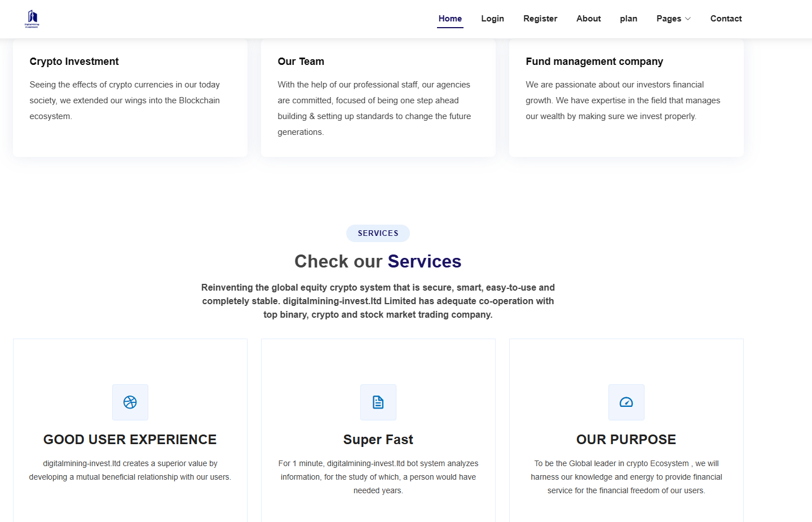Select the Super Fast service title
The width and height of the screenshot is (812, 522).
[x=378, y=440]
